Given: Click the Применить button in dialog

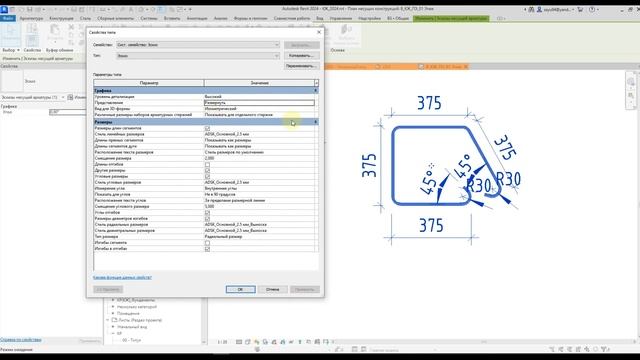Looking at the screenshot, I should coord(304,289).
